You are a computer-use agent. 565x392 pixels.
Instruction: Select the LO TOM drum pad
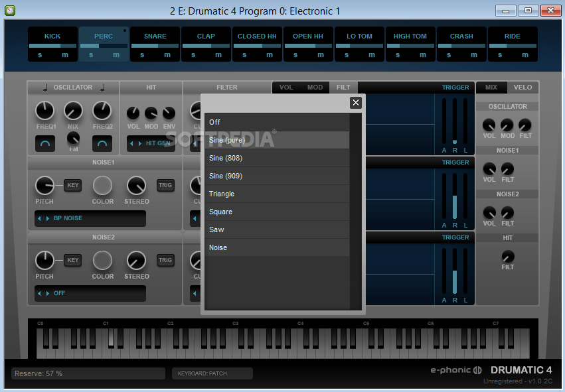[359, 44]
